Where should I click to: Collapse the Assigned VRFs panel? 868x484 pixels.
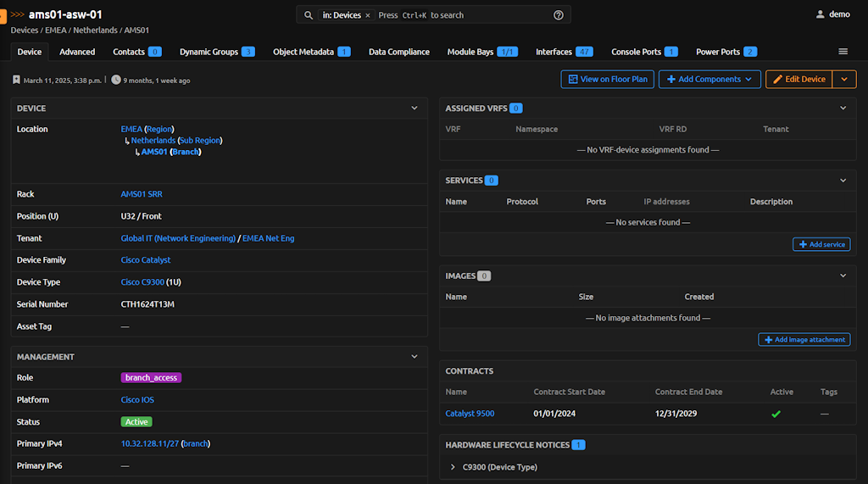coord(843,108)
